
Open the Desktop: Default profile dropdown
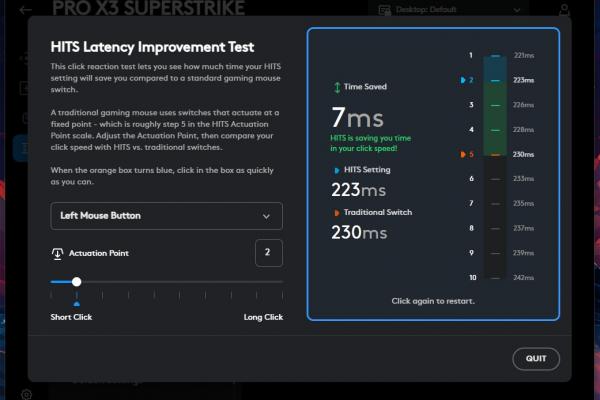point(449,10)
